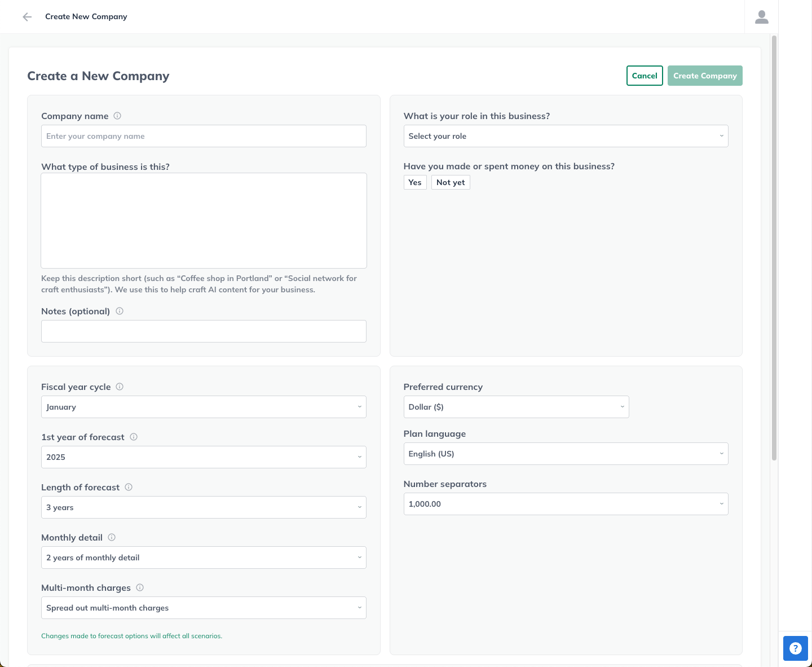
Task: Open the Plan language dropdown
Action: [x=566, y=454]
